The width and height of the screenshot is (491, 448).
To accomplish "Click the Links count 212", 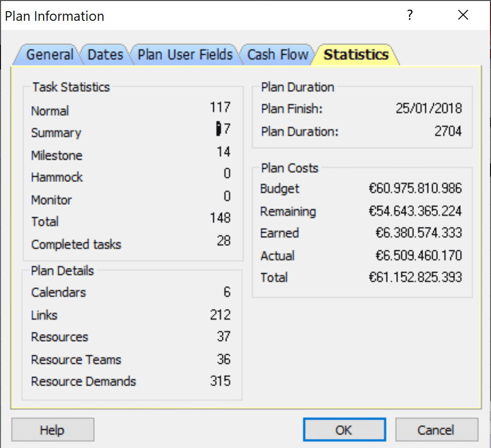I will click(x=220, y=315).
